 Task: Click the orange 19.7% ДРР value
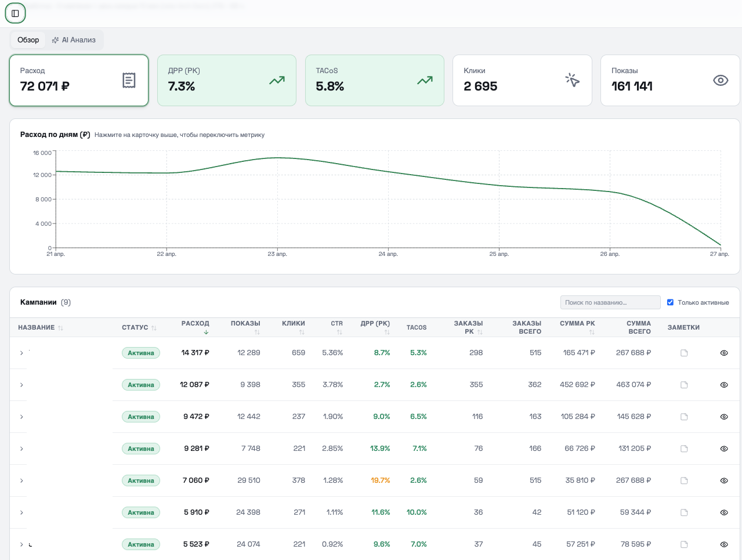point(381,480)
